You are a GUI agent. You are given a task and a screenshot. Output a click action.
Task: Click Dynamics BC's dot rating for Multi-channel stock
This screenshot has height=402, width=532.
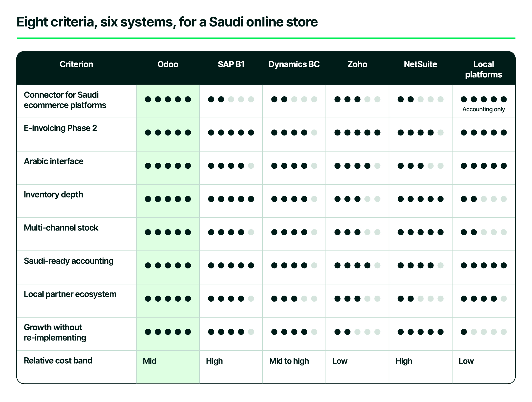tap(294, 232)
